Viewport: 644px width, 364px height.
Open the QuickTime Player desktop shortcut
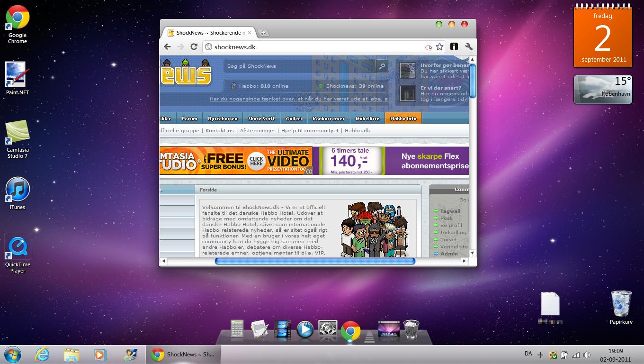[x=18, y=254]
